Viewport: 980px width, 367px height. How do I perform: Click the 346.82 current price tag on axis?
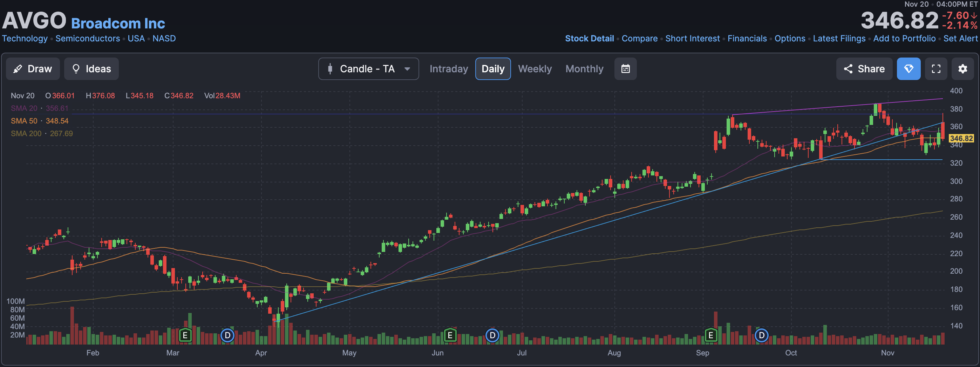tap(961, 138)
